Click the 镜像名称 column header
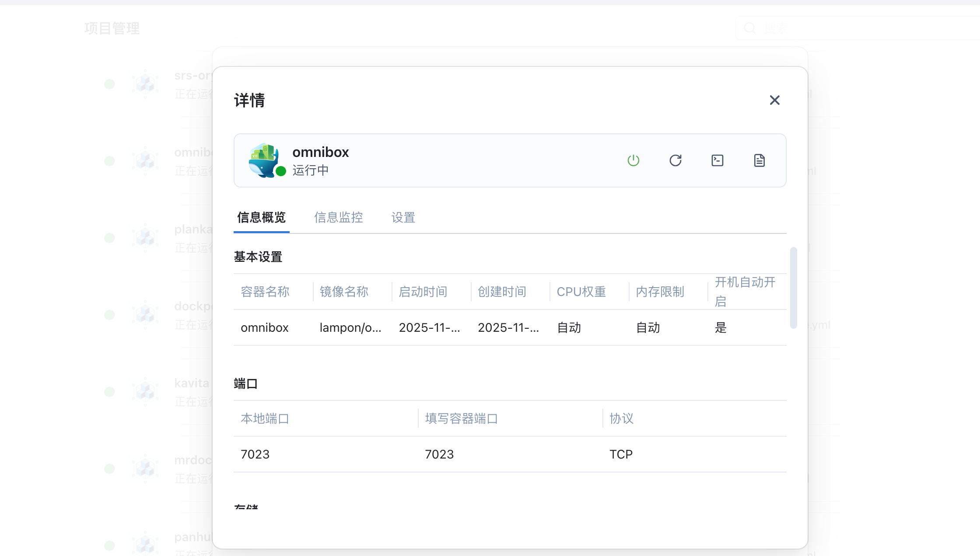980x556 pixels. (344, 292)
